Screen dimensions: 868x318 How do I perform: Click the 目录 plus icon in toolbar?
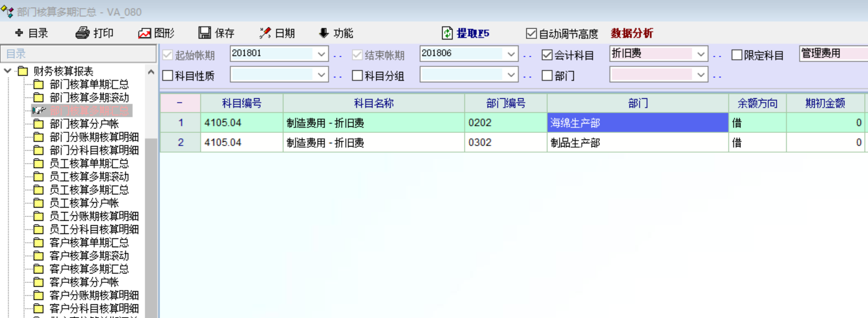[19, 33]
